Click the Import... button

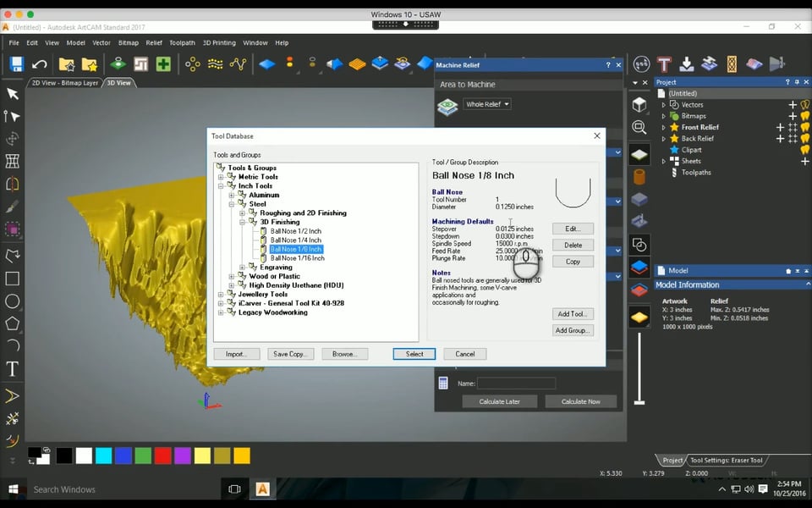pyautogui.click(x=236, y=354)
